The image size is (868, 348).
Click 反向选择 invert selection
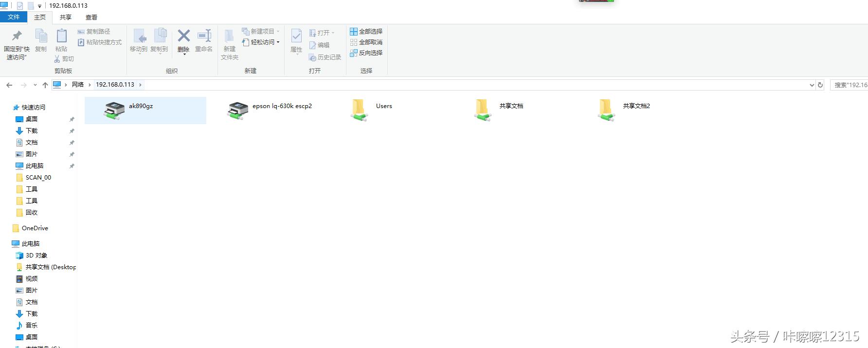(x=366, y=53)
